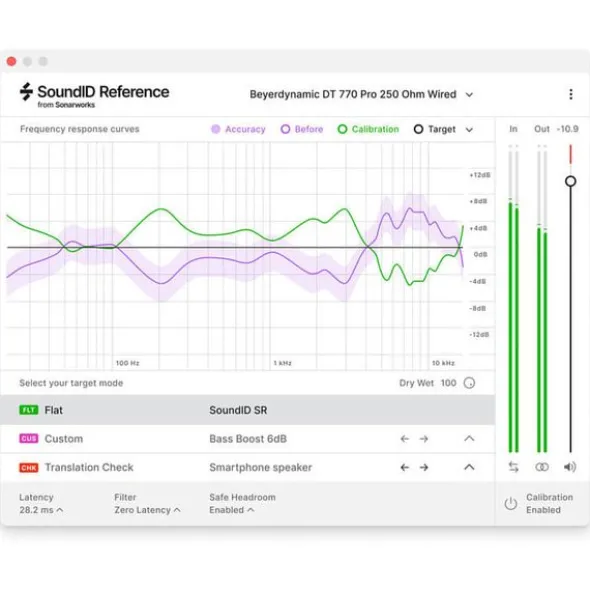Toggle the Before curve visibility
The width and height of the screenshot is (590, 591).
[x=302, y=129]
